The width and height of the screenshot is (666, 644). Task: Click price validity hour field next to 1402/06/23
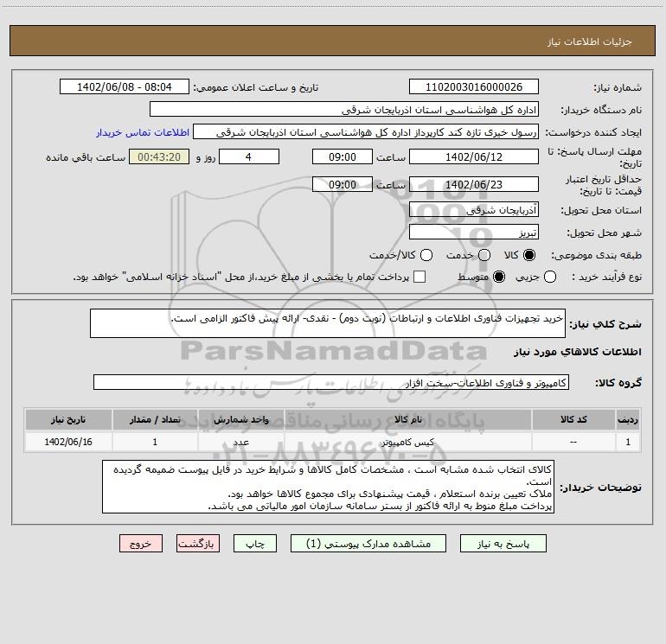pyautogui.click(x=343, y=184)
